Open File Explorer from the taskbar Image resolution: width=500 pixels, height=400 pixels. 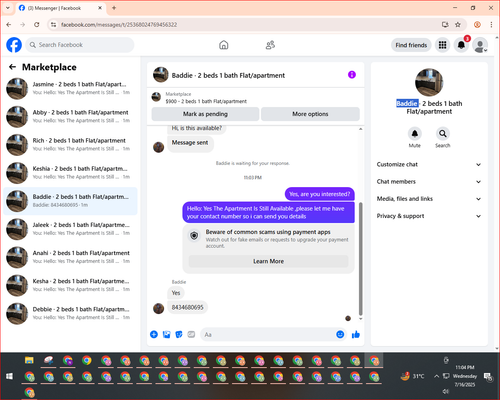pos(29,360)
